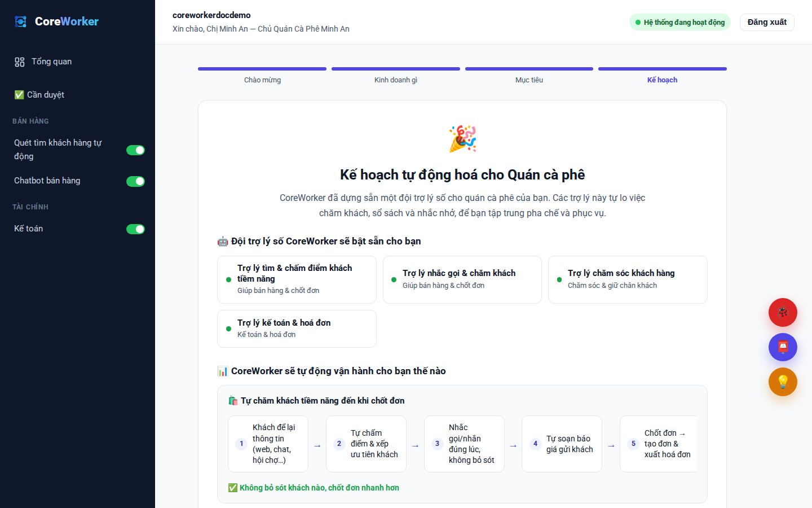Disable the Kế toán switch
The image size is (812, 508).
click(135, 229)
